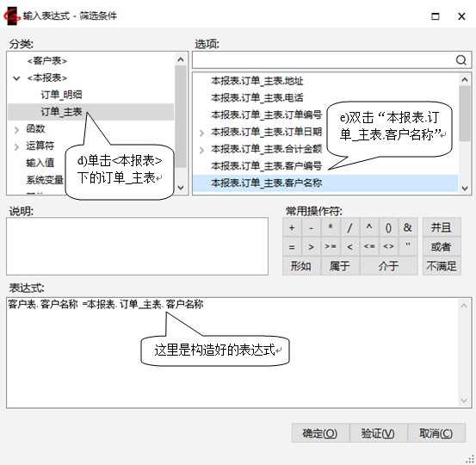
Task: Insert the greater-or-equal >= operator
Action: 331,246
